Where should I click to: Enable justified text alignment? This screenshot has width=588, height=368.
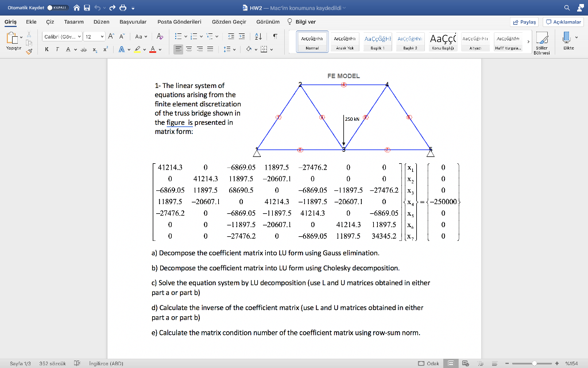click(210, 49)
